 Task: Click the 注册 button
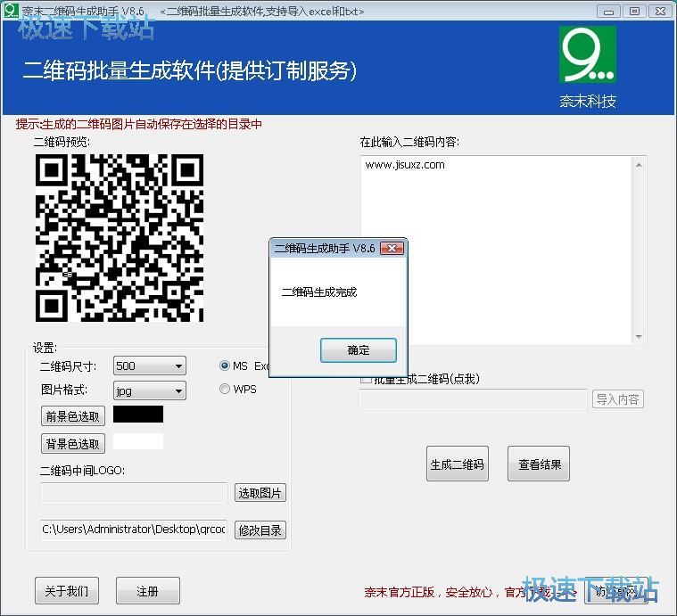[x=148, y=590]
